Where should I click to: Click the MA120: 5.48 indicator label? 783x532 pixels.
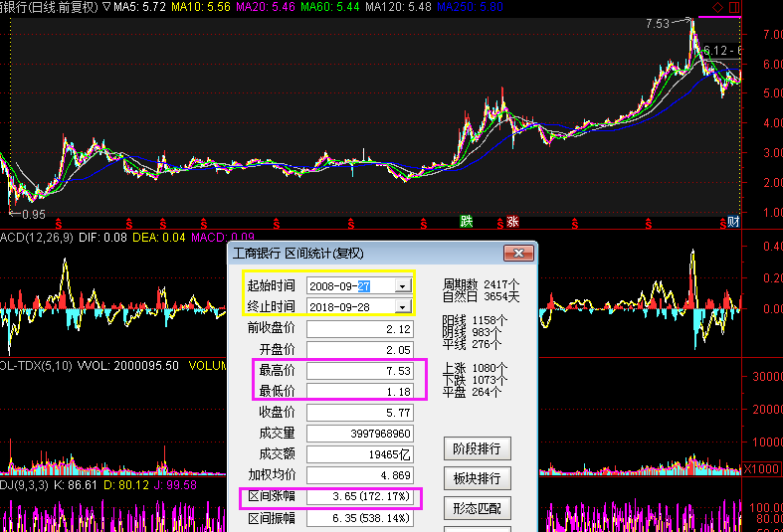398,7
